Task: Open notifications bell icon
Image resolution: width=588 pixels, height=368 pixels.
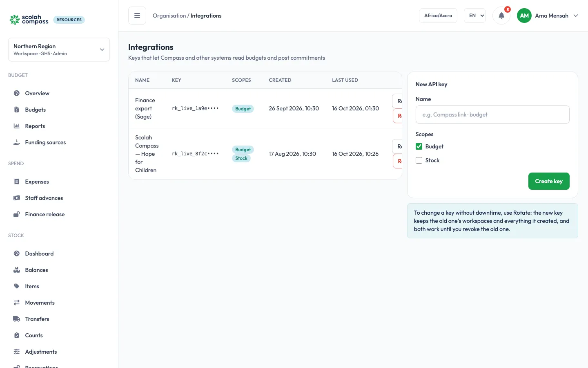Action: (x=501, y=16)
